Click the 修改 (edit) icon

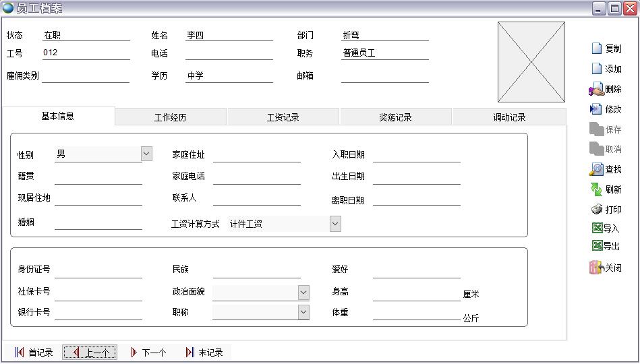point(596,109)
